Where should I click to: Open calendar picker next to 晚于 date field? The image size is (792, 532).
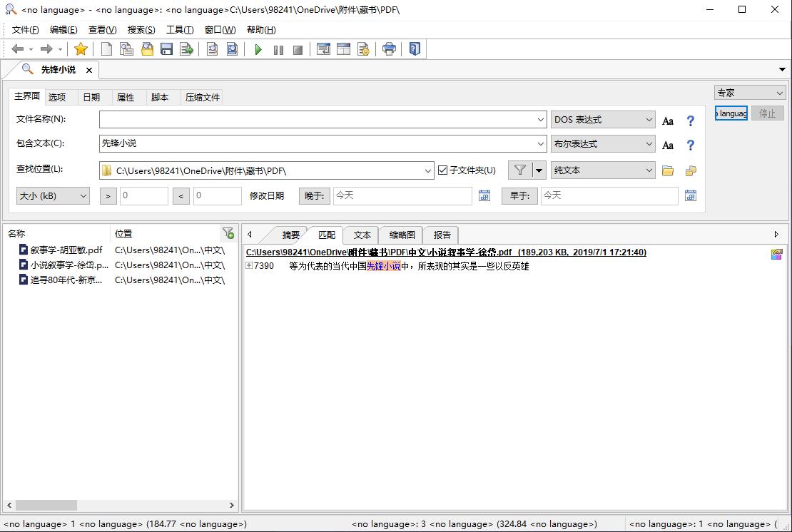(484, 195)
